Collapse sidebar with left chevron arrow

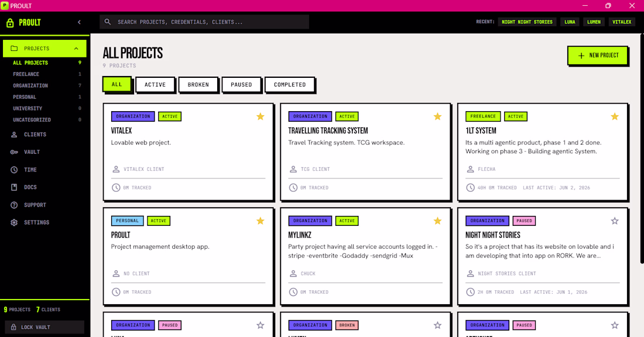[x=79, y=22]
